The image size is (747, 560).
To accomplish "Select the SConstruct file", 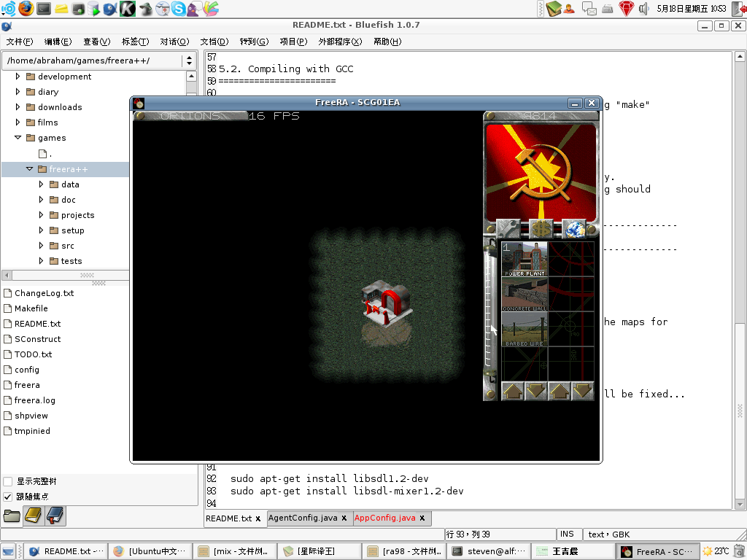I will pyautogui.click(x=38, y=339).
